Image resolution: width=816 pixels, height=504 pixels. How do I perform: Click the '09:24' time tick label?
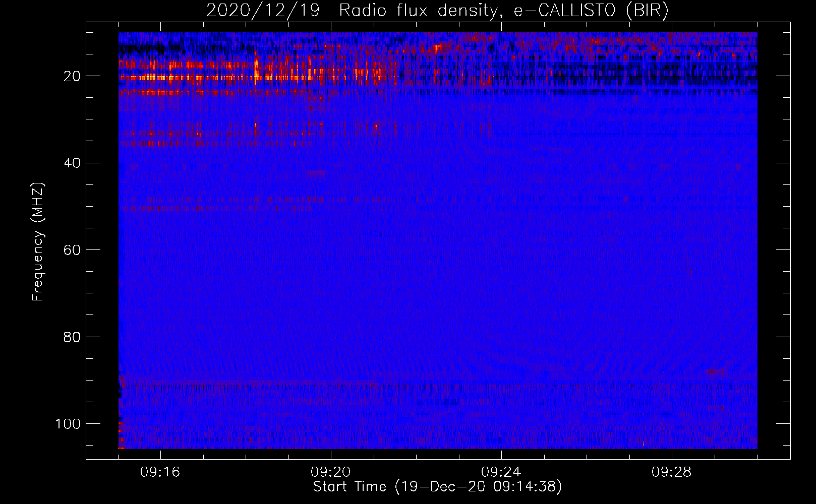pyautogui.click(x=501, y=472)
